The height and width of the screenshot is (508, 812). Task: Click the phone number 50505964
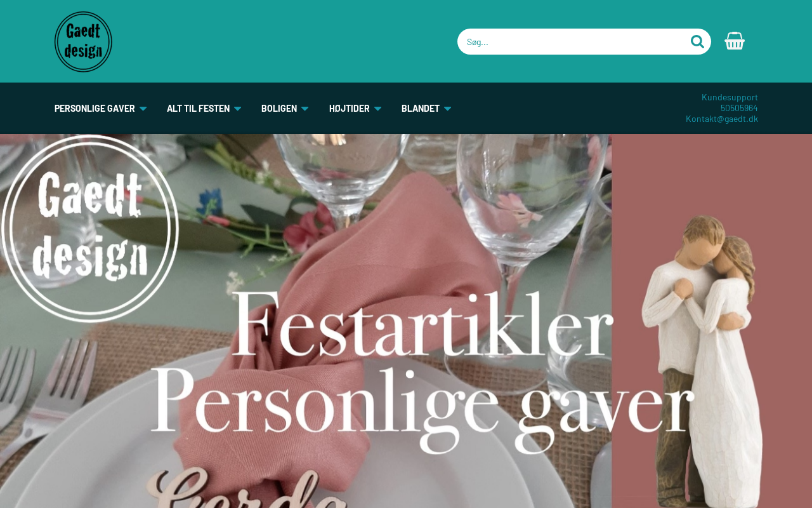(x=739, y=108)
